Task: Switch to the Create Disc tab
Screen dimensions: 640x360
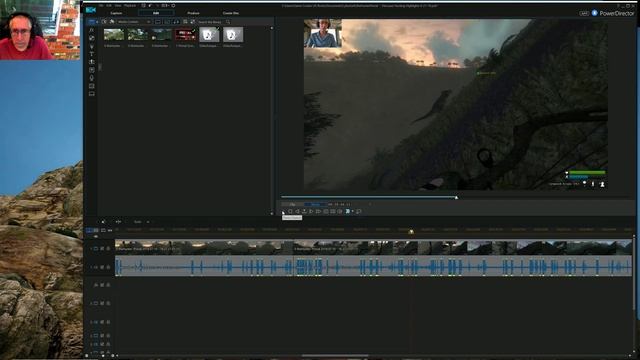Action: pyautogui.click(x=231, y=13)
